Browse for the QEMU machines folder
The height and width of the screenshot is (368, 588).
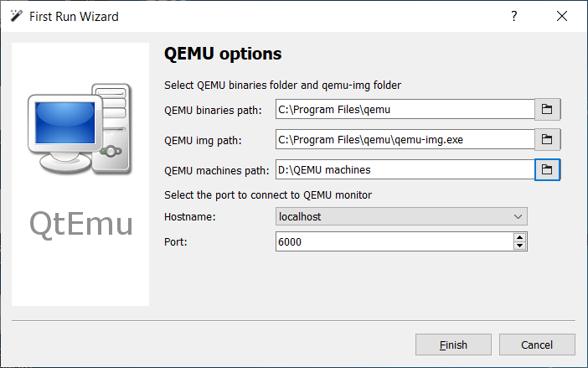547,169
